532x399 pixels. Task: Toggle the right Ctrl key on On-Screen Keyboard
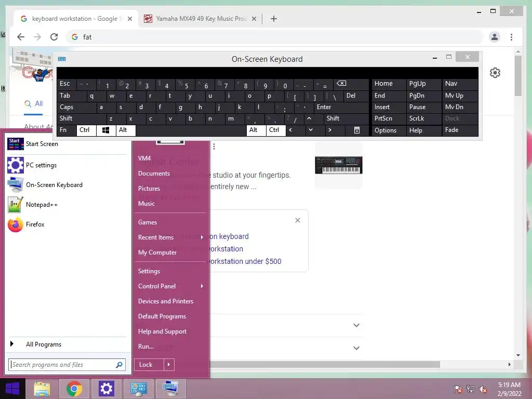276,130
